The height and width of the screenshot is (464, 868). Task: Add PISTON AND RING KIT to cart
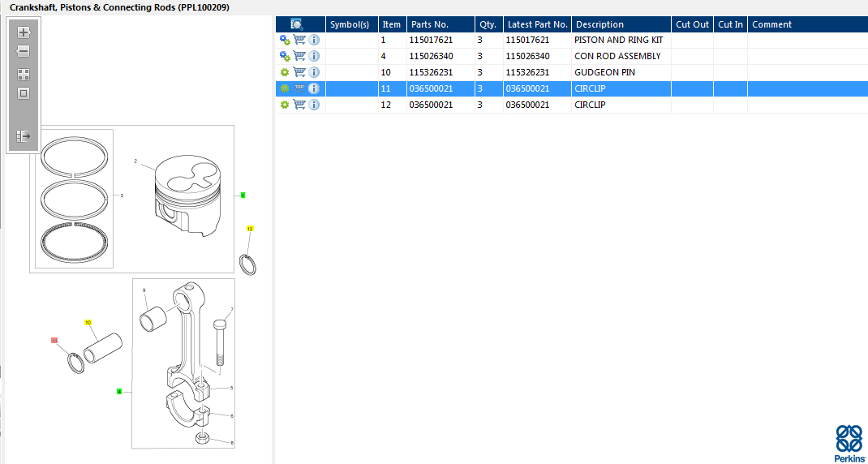[299, 40]
